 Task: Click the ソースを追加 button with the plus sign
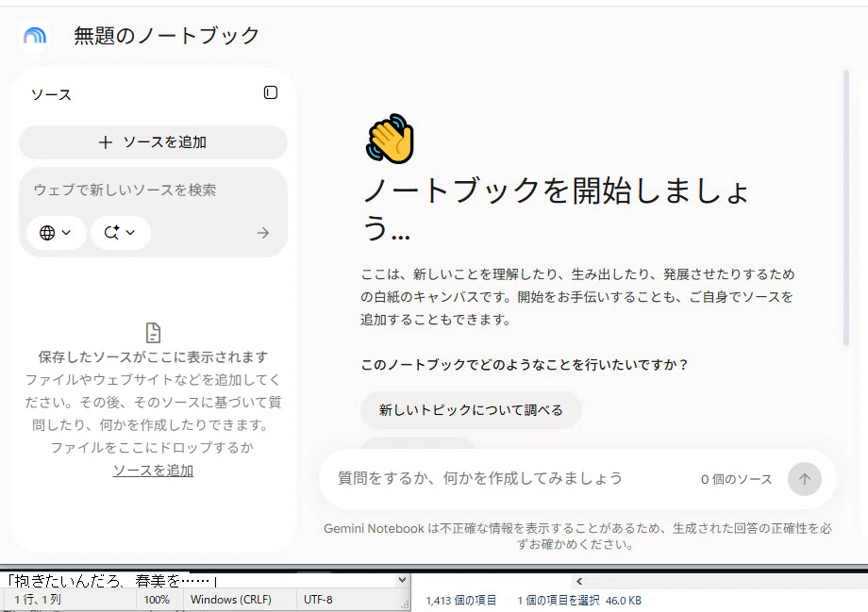click(x=154, y=142)
